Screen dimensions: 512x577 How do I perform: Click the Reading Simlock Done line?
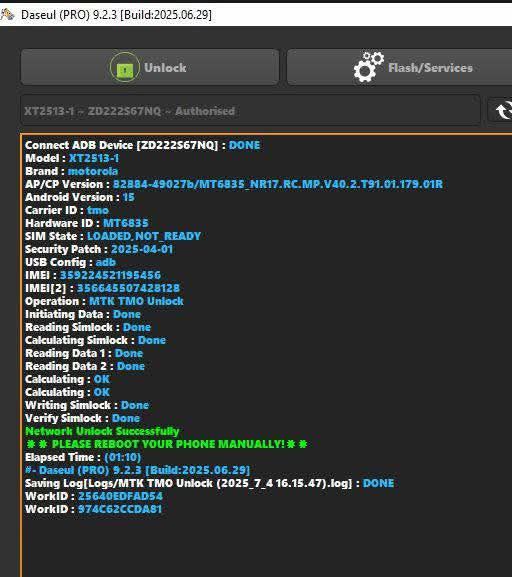(88, 327)
